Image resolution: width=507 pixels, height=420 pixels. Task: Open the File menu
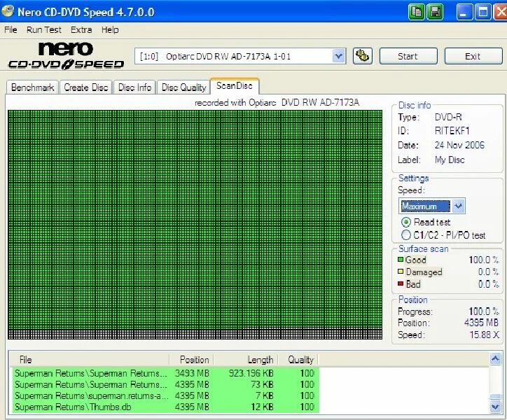[x=11, y=29]
